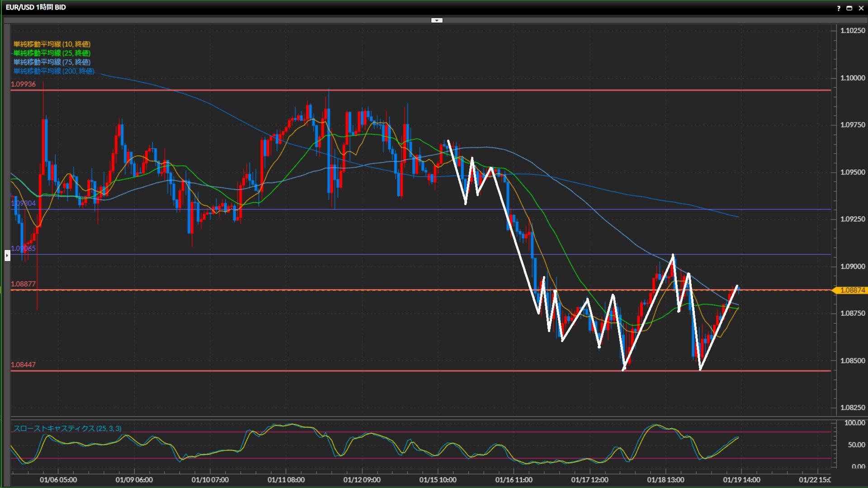
Task: Click the 1.10000 price axis label
Action: pos(852,78)
